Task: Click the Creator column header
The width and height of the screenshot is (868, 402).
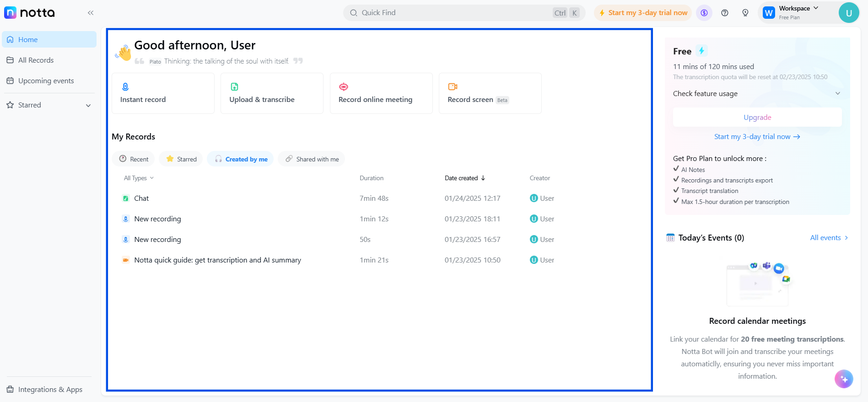Action: coord(540,178)
